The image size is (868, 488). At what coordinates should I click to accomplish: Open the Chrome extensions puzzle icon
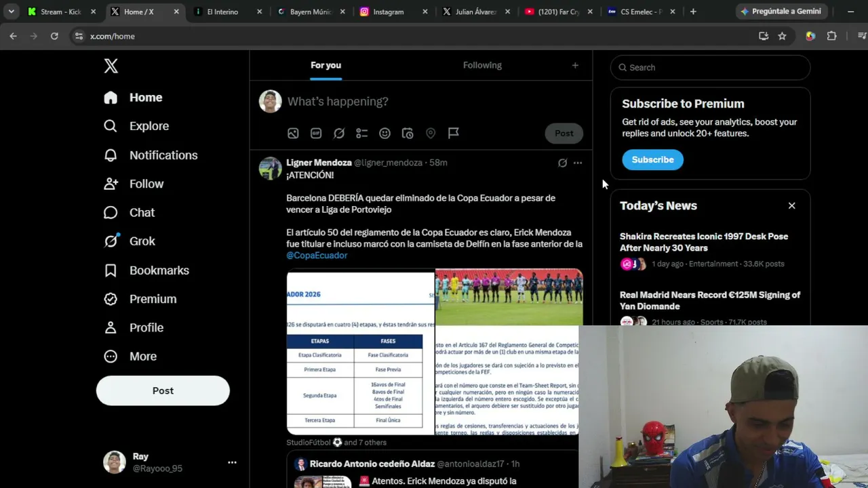tap(832, 36)
